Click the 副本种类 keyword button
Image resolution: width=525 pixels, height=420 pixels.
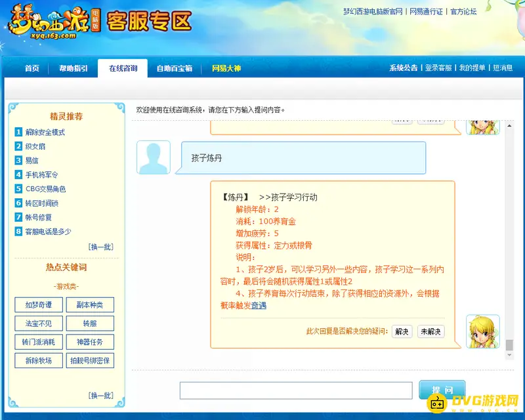pos(90,304)
